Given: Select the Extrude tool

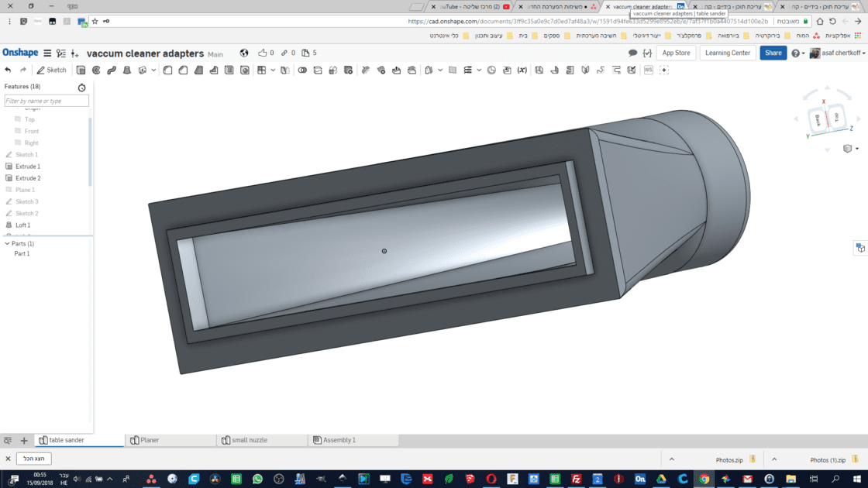Looking at the screenshot, I should (81, 70).
